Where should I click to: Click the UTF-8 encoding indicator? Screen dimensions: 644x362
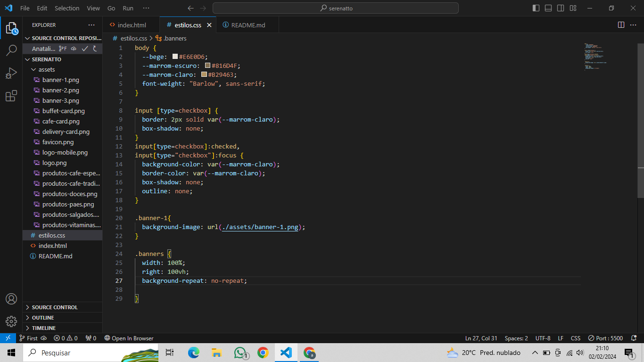[x=543, y=338]
